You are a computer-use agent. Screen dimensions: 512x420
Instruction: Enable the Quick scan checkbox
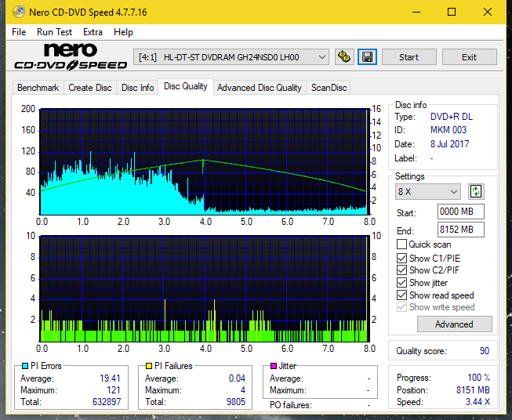(x=401, y=244)
